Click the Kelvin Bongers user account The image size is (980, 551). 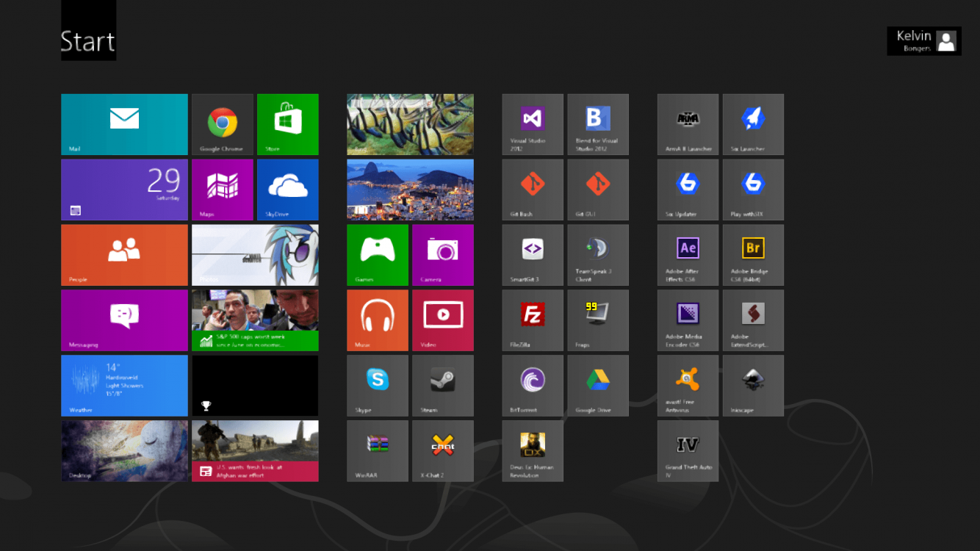924,41
